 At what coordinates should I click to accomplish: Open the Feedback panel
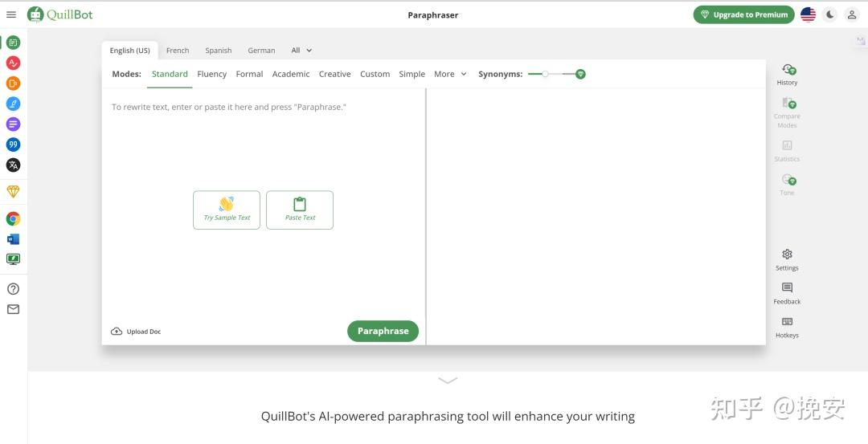pyautogui.click(x=787, y=294)
